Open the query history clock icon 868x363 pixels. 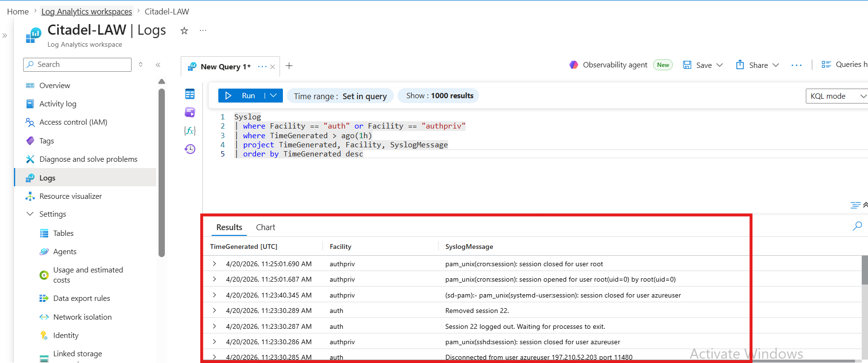point(190,149)
